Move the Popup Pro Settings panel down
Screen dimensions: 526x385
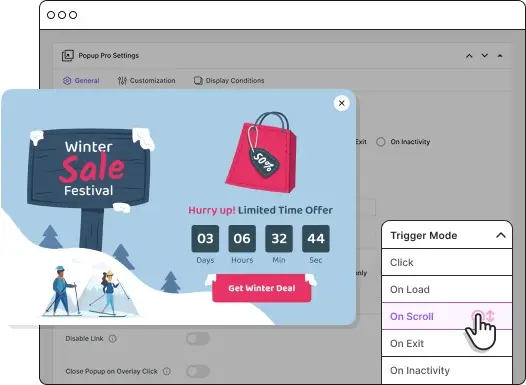[484, 56]
